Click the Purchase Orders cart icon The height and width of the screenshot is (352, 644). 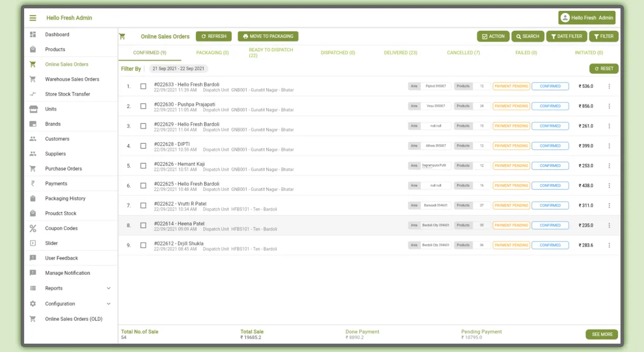point(33,168)
